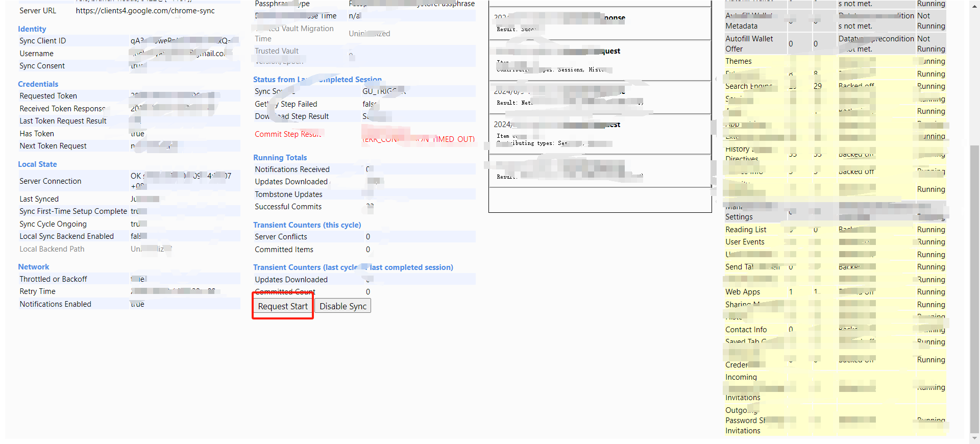
Task: Click "Updates Downloaded" under Running Totals
Action: point(291,182)
